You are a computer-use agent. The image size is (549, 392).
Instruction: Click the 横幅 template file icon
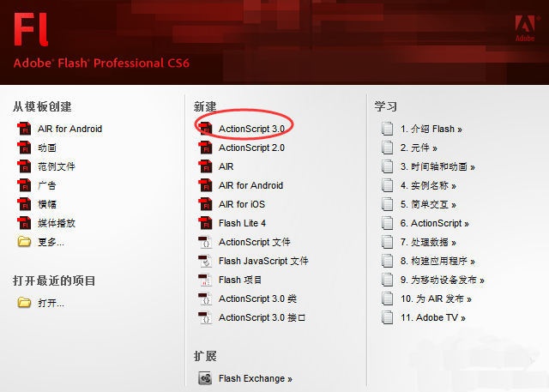24,204
